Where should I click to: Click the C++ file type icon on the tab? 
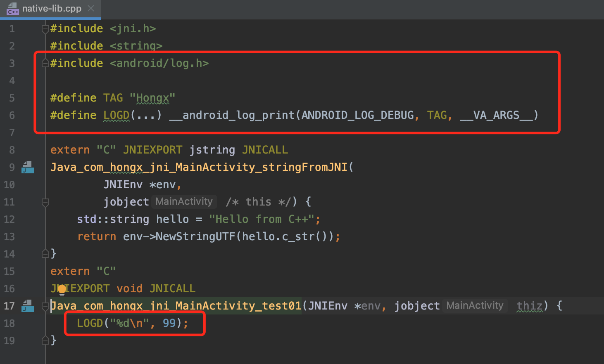pyautogui.click(x=12, y=8)
